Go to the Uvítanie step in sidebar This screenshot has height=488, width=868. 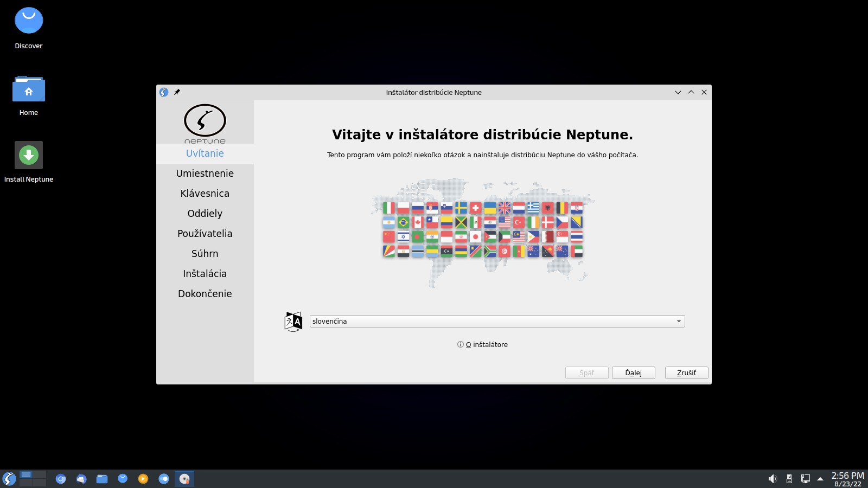205,153
